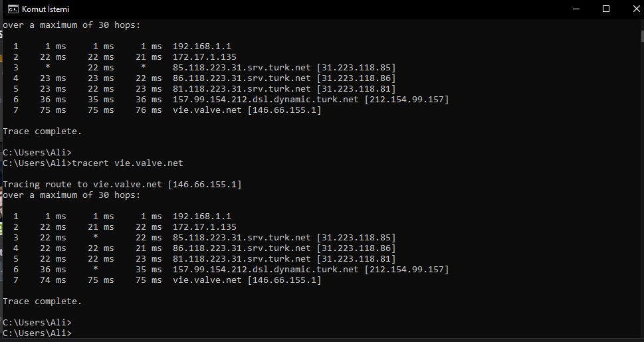Click the Komut İstemi window title text
The height and width of the screenshot is (342, 644).
point(45,9)
